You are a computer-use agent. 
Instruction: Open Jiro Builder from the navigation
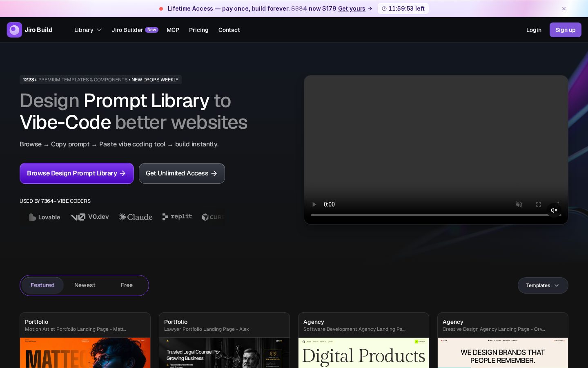point(135,30)
